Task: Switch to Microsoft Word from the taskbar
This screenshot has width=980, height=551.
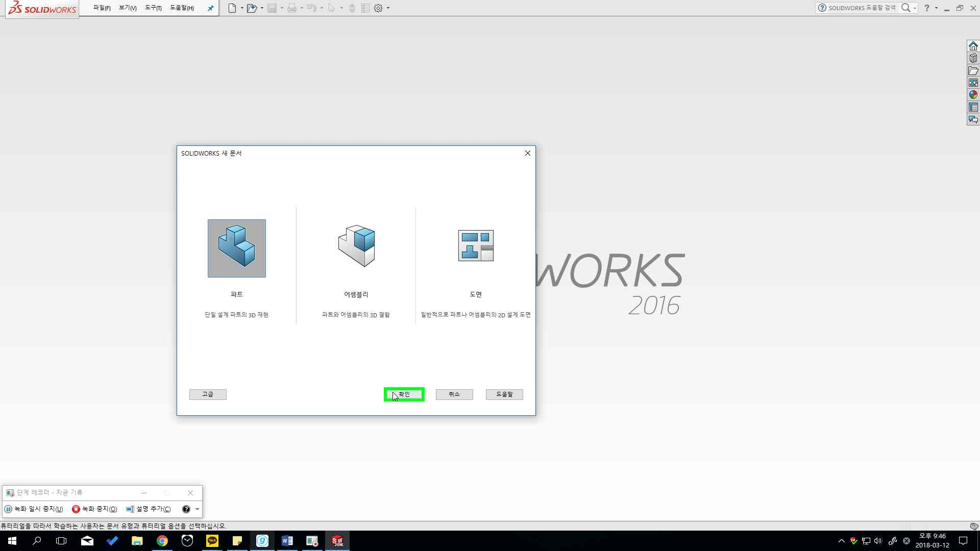Action: [x=287, y=541]
